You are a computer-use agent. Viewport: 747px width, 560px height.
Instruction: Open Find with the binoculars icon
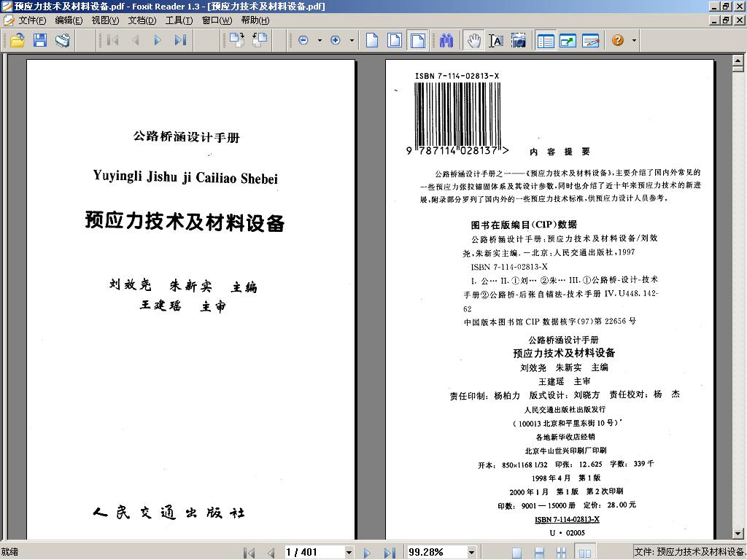(x=446, y=41)
